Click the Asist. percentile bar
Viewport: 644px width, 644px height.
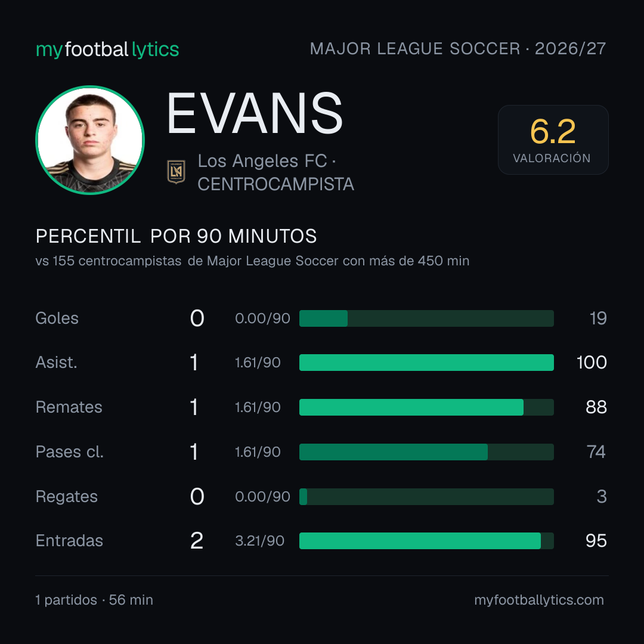click(x=426, y=363)
